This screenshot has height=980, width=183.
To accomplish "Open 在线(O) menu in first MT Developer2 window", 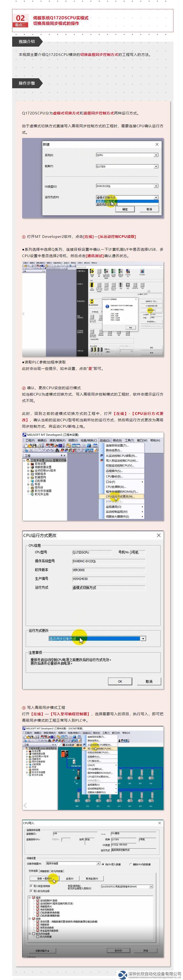I will [x=105, y=440].
